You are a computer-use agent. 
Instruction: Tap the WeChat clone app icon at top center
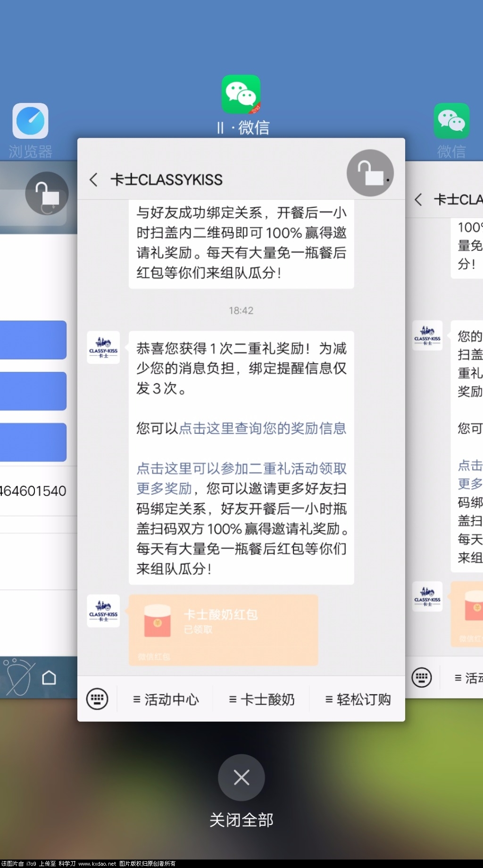click(x=241, y=94)
